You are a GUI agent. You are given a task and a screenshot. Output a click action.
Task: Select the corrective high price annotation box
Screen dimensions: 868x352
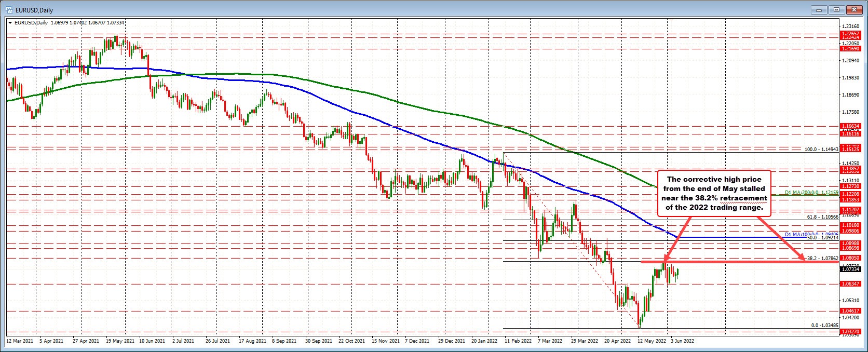[x=714, y=193]
